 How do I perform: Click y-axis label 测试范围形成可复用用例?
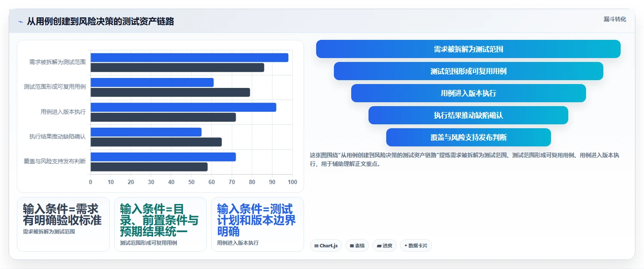point(54,87)
